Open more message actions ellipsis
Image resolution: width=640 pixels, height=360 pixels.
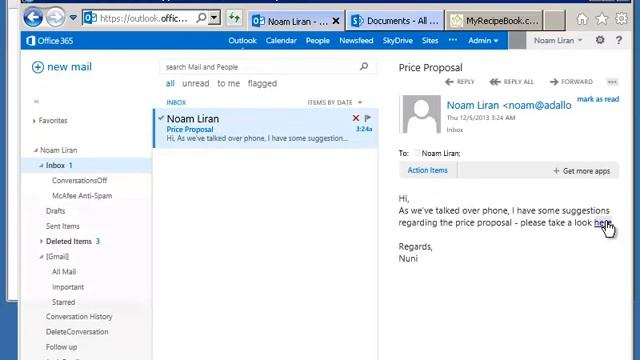[612, 82]
